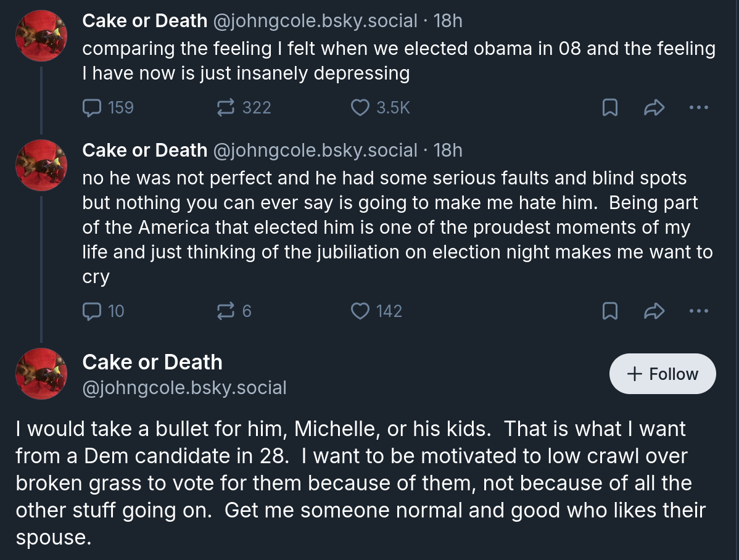Share the first post via arrow icon
The width and height of the screenshot is (739, 560).
(x=654, y=108)
